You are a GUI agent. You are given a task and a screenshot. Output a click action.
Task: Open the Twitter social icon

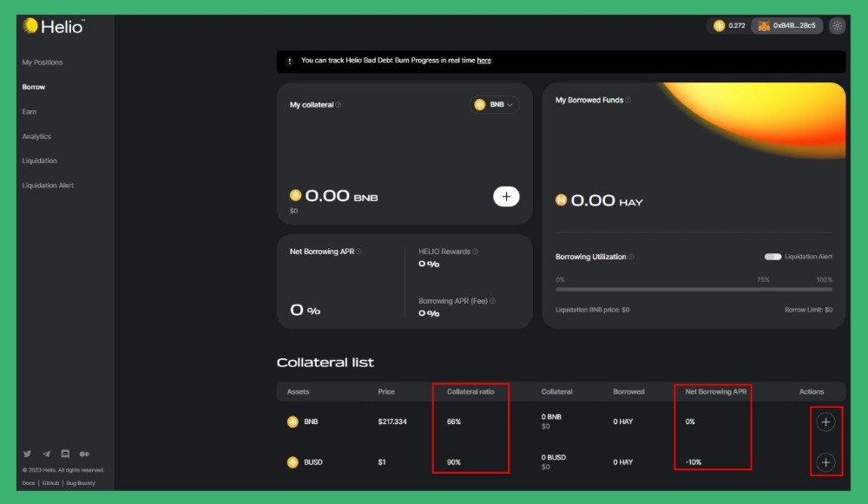27,454
